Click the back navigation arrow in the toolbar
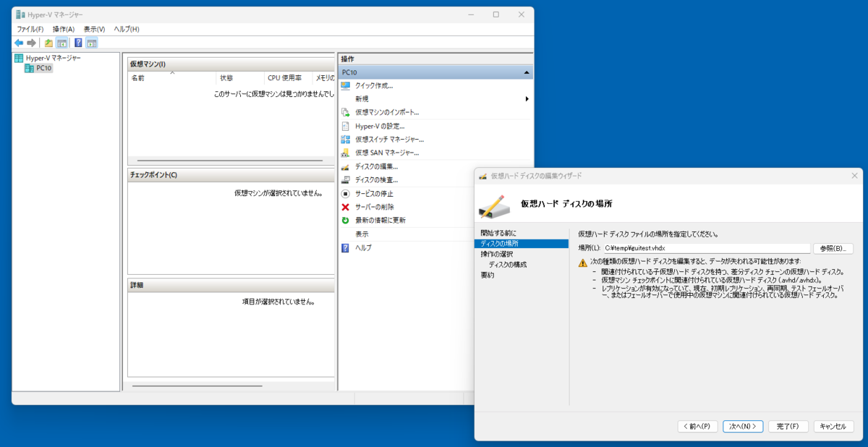The image size is (868, 447). (18, 43)
